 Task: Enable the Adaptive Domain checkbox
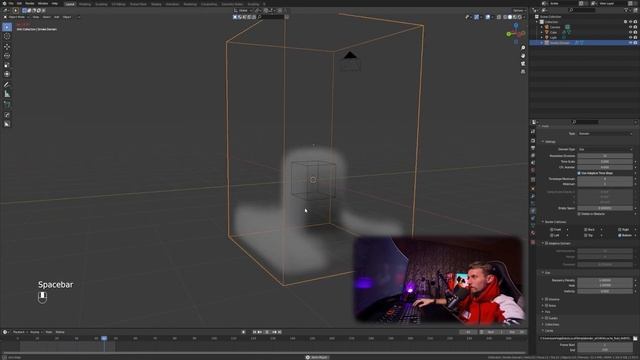tap(547, 243)
